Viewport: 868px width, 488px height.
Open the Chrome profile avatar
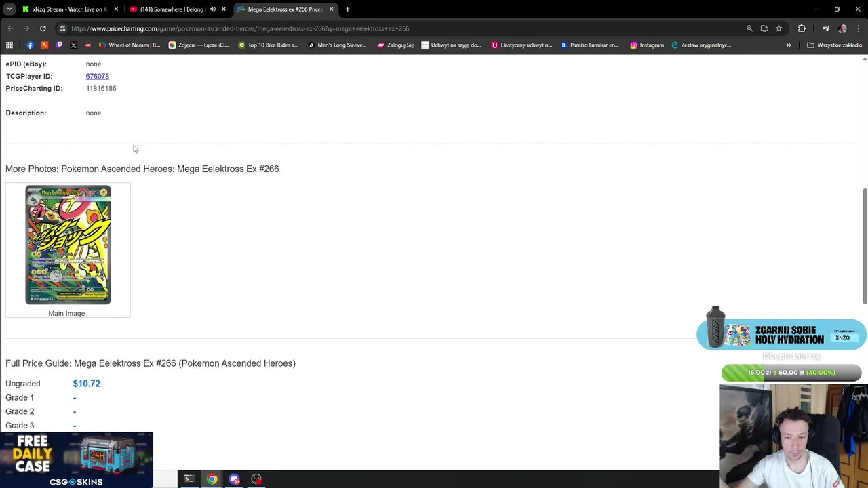point(842,28)
